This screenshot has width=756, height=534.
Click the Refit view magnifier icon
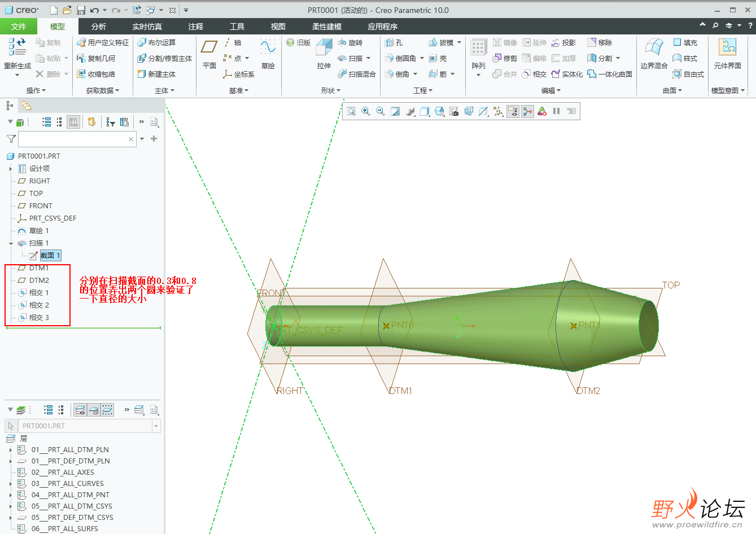(x=351, y=111)
